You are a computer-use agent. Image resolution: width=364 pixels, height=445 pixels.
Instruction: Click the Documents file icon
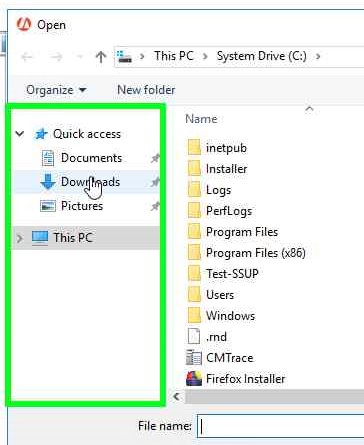(x=48, y=158)
